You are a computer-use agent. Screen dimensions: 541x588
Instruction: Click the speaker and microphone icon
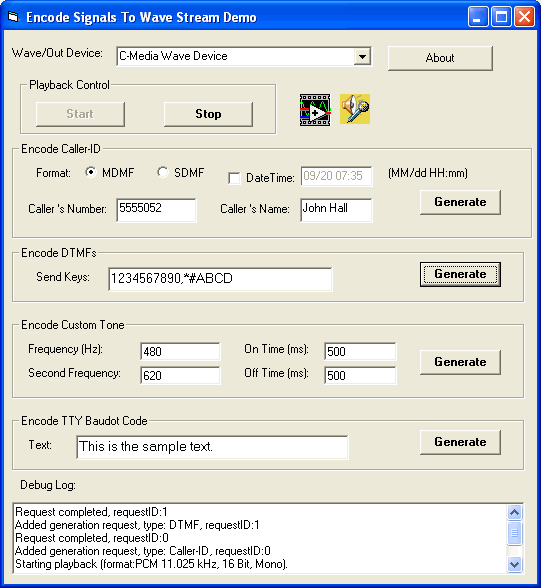(355, 109)
